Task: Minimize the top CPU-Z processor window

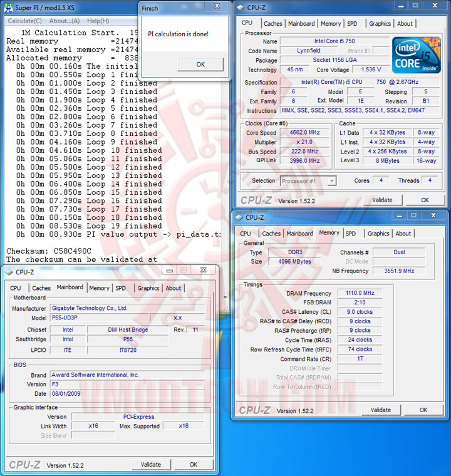Action: click(x=401, y=6)
